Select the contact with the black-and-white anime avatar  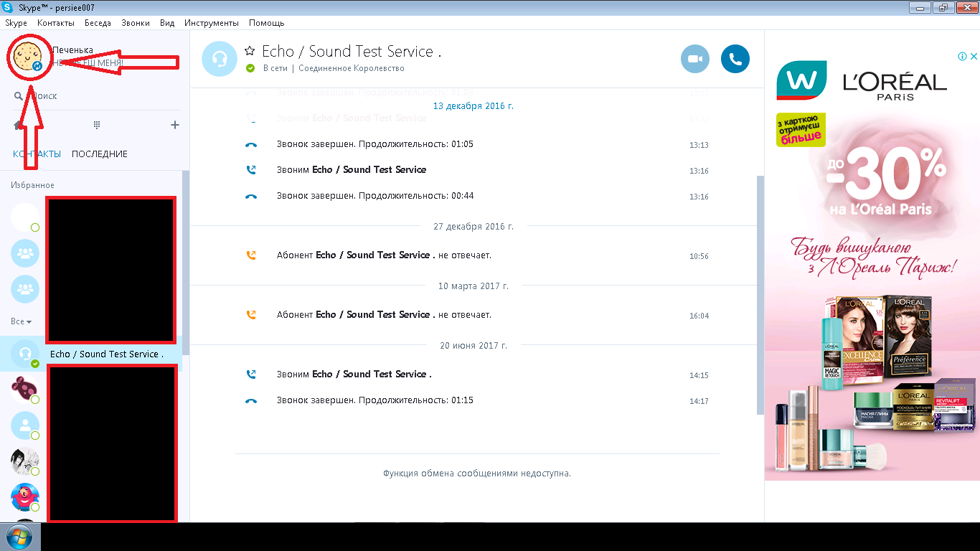click(x=25, y=461)
